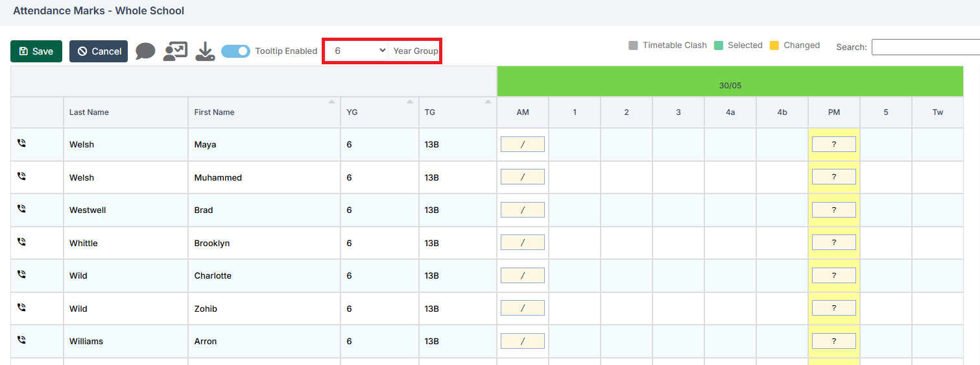Image resolution: width=980 pixels, height=365 pixels.
Task: Click the yellow Changed legend swatch
Action: [774, 45]
